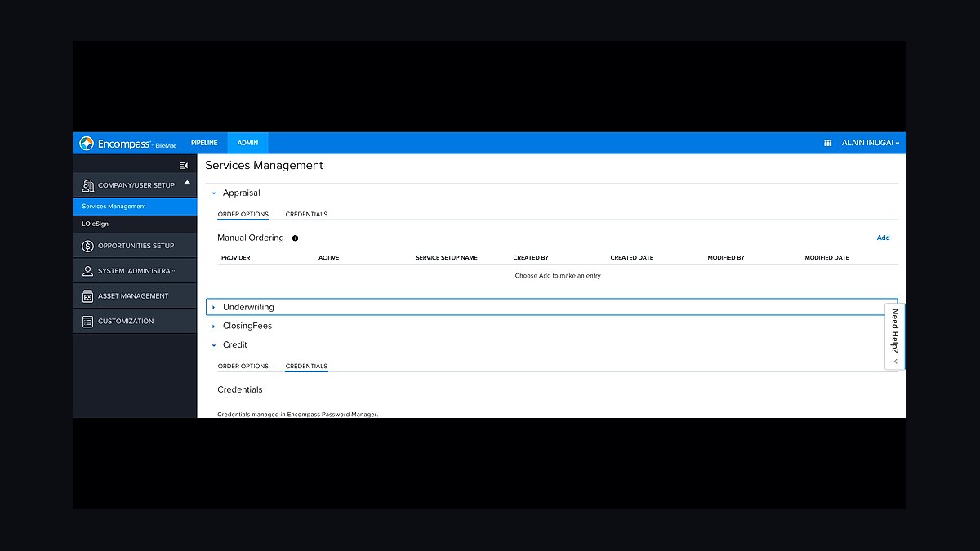Image resolution: width=980 pixels, height=551 pixels.
Task: Click the Company/User Setup building icon
Action: [x=87, y=185]
